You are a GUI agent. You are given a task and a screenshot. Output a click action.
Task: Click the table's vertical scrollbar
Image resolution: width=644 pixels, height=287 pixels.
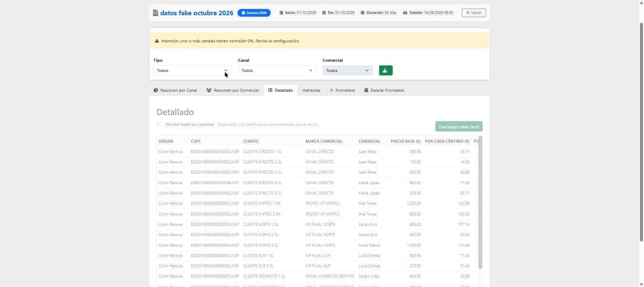[x=481, y=202]
